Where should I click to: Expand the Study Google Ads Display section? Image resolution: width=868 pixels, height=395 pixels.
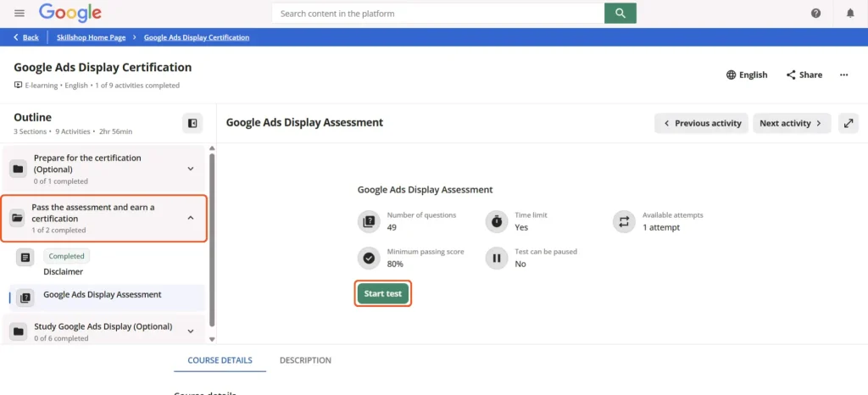[191, 331]
